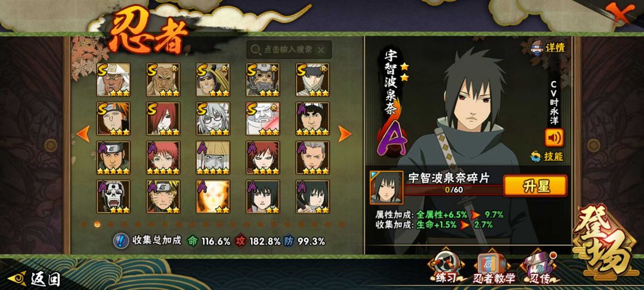Open 详情 details ninja head icon
This screenshot has width=644, height=290.
click(538, 47)
